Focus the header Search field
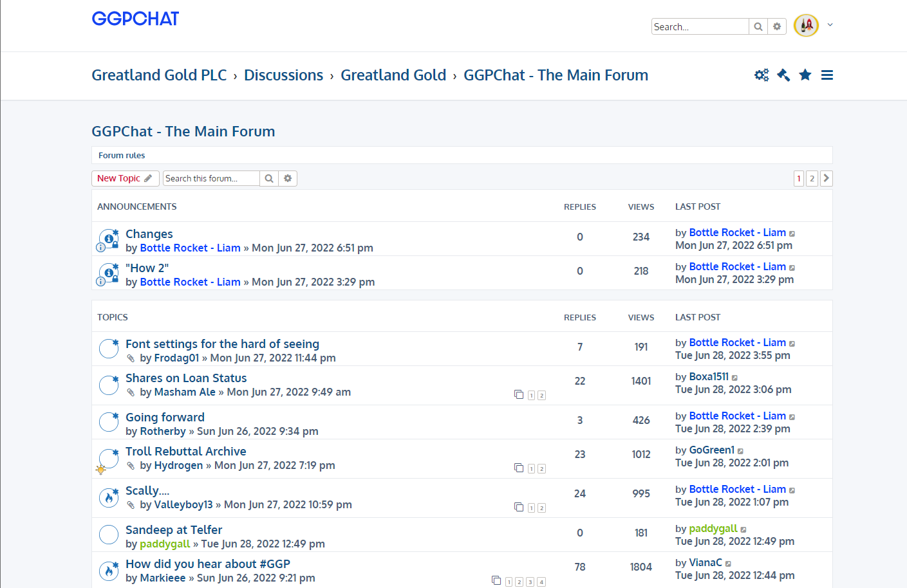907x588 pixels. [700, 26]
